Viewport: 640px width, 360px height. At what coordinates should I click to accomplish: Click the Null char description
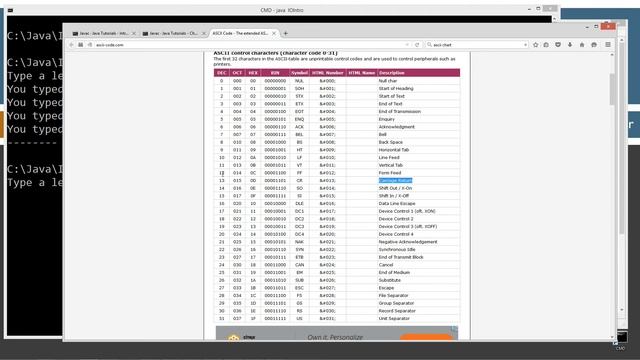point(388,81)
